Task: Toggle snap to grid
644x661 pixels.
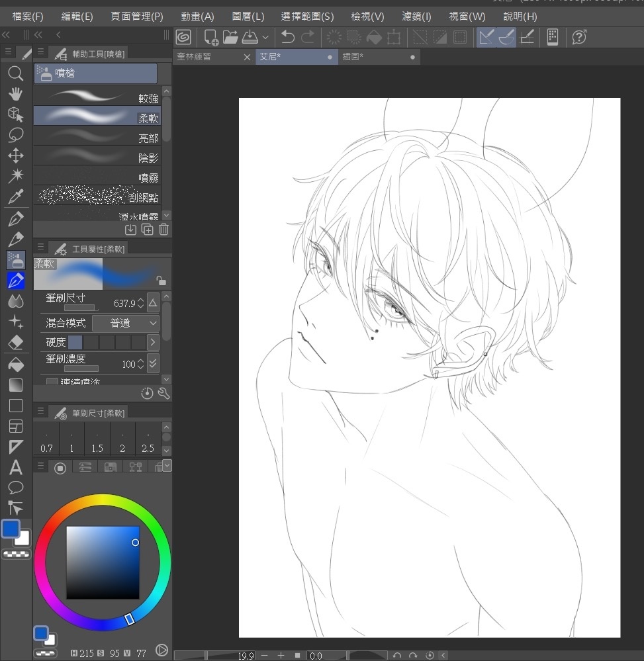Action: pyautogui.click(x=527, y=37)
